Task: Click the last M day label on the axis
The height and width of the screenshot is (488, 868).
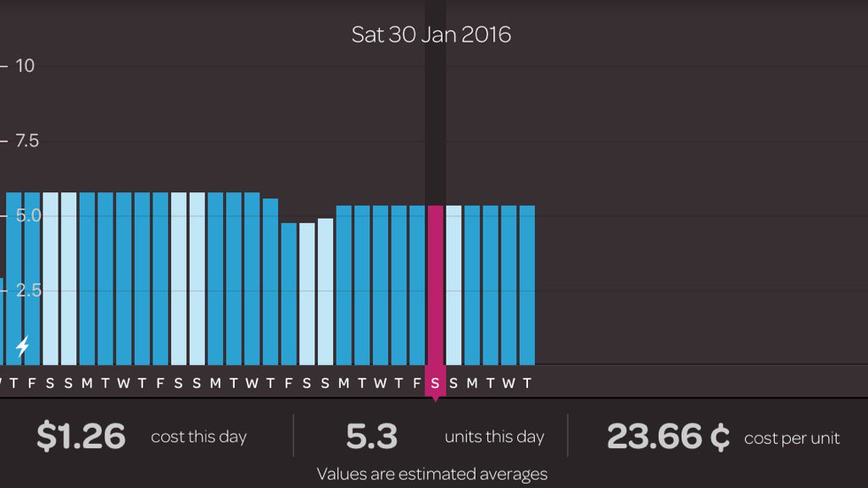Action: point(472,383)
